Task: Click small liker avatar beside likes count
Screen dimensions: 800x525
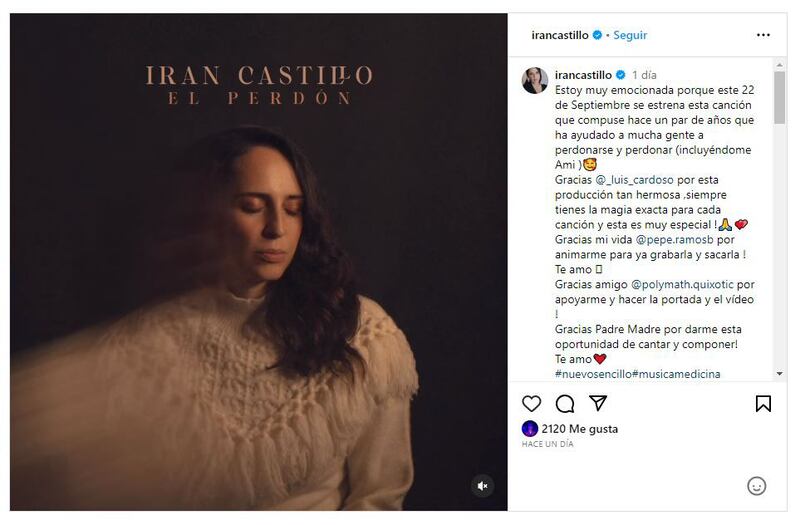Action: click(x=530, y=429)
